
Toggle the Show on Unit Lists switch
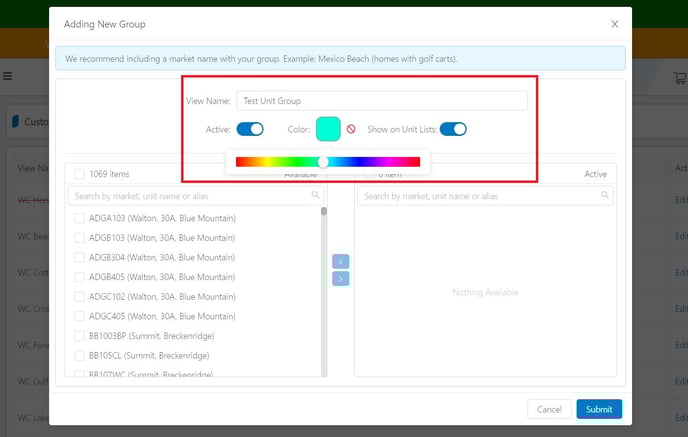[453, 129]
